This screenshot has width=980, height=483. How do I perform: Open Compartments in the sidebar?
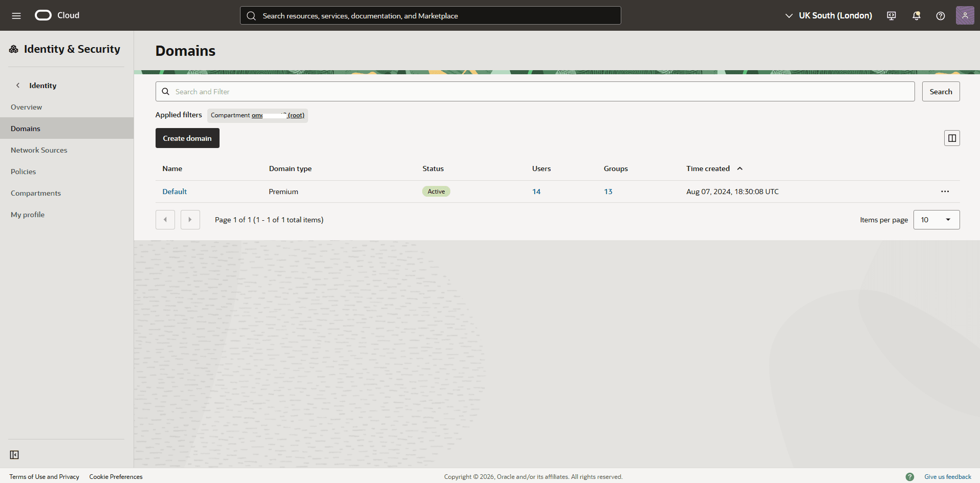(x=67, y=193)
